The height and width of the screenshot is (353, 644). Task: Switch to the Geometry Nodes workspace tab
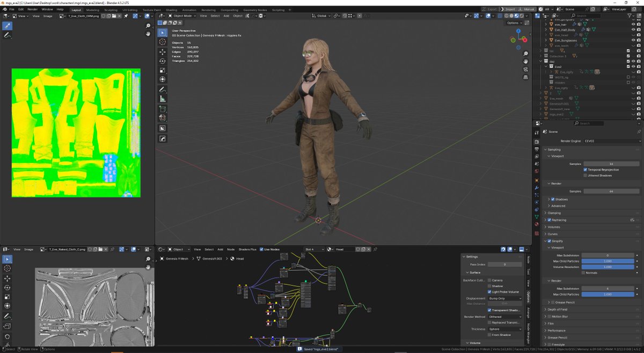255,10
